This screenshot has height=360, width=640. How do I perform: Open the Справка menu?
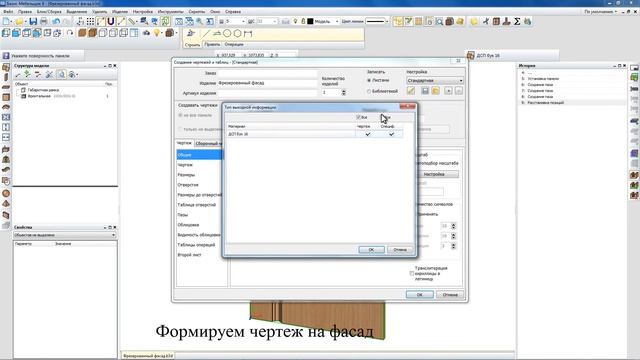coord(233,12)
